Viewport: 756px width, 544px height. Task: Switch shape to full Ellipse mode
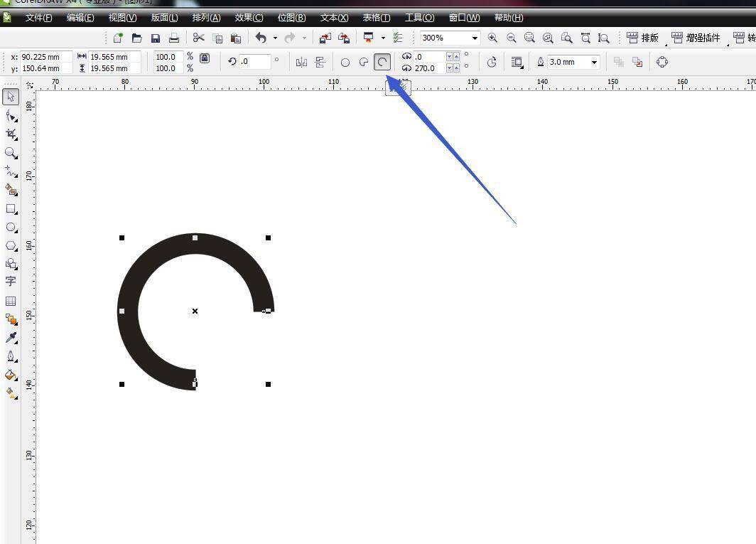tap(345, 63)
